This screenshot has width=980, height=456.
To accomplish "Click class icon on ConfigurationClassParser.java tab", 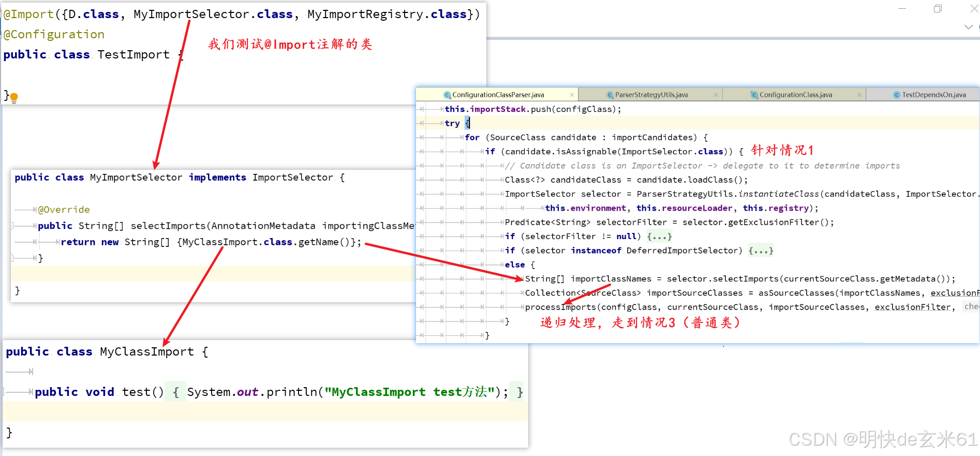I will click(447, 95).
